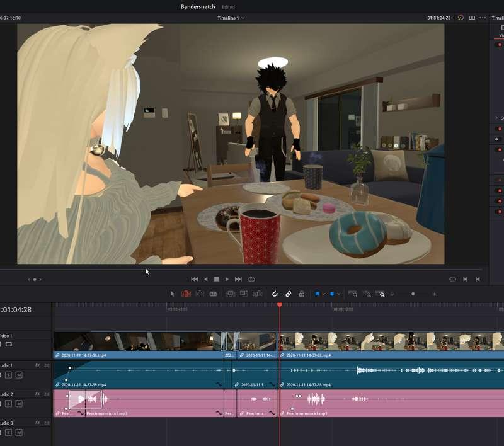Click the Detail Zoom icon

click(x=367, y=294)
